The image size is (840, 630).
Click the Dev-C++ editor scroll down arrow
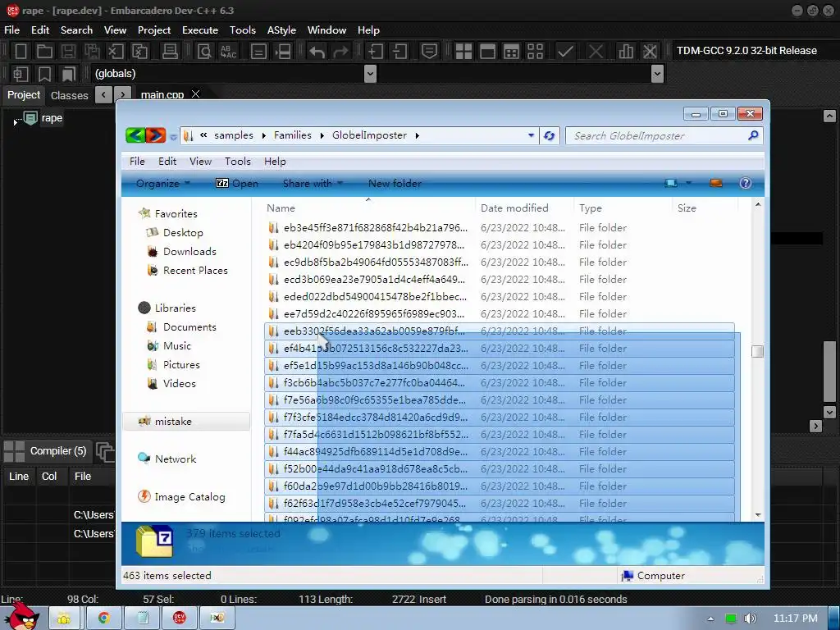[829, 412]
